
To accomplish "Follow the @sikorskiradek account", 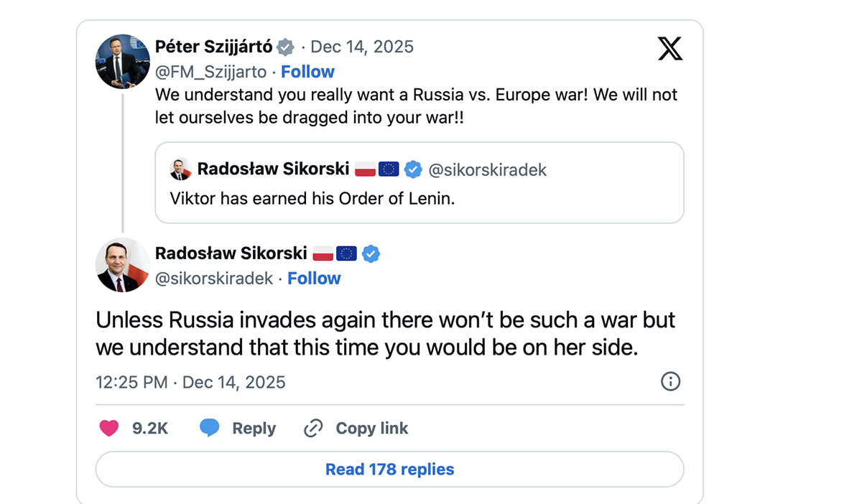I will [x=314, y=279].
